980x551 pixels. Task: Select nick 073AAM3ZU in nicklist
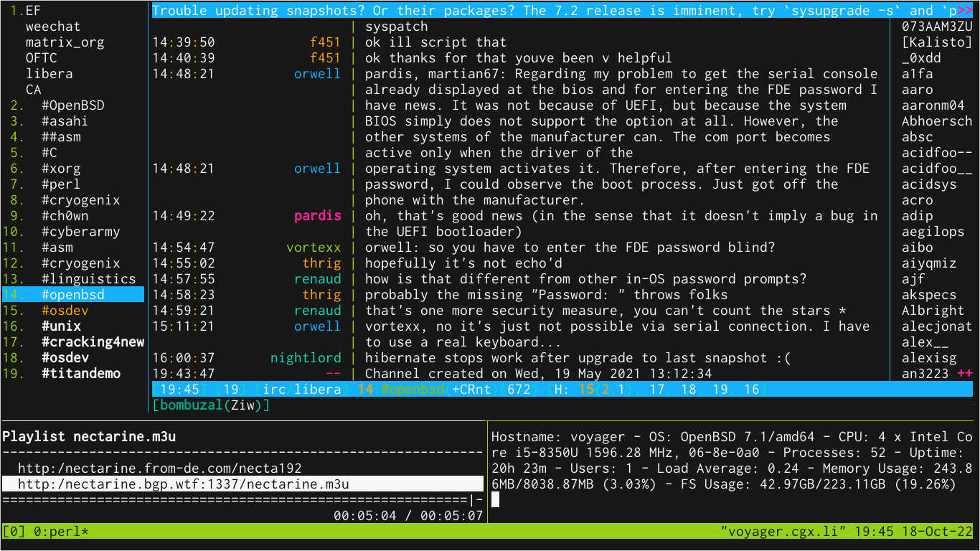coord(937,27)
